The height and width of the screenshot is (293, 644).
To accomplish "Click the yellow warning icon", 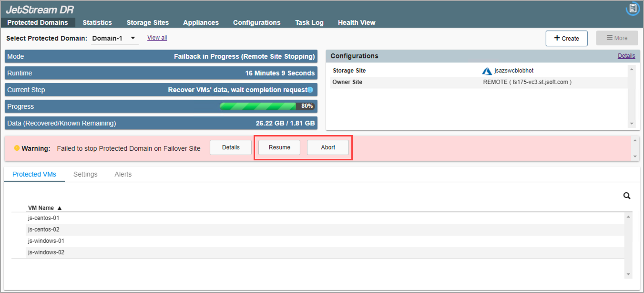I will (x=17, y=148).
